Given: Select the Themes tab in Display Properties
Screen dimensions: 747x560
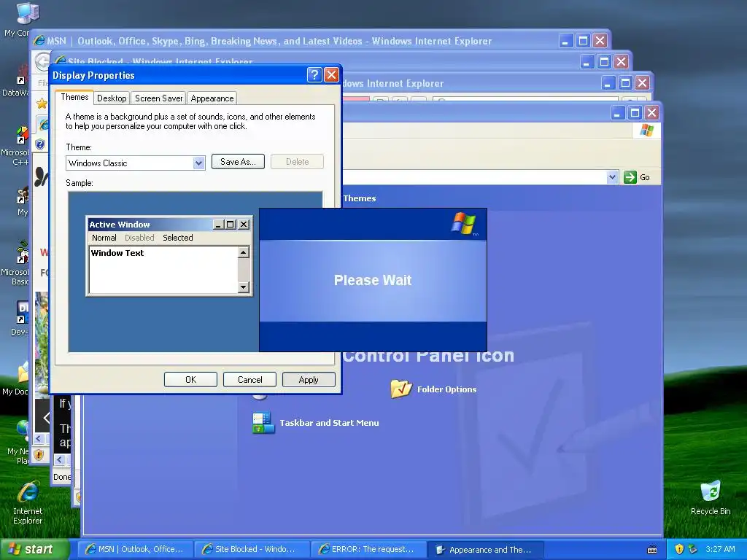Looking at the screenshot, I should pyautogui.click(x=74, y=97).
